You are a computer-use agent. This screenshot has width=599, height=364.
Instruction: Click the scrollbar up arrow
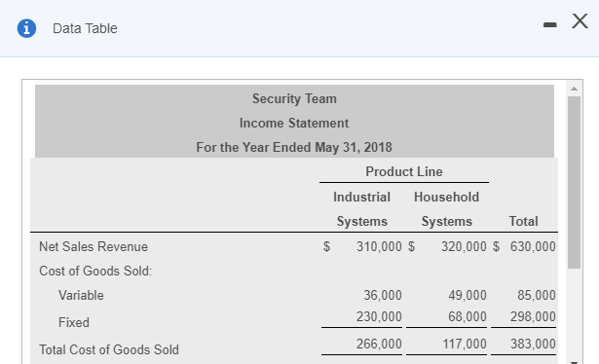point(574,89)
